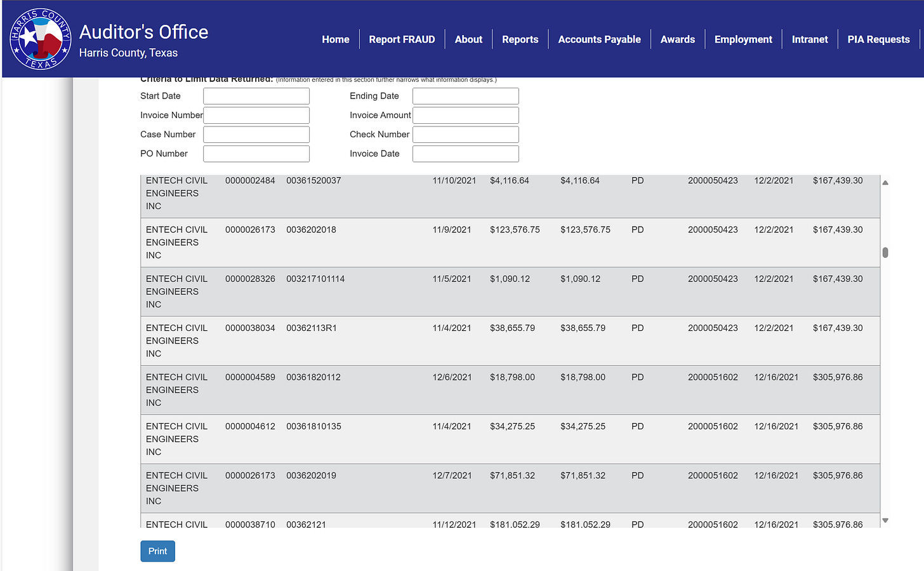Click PO number 0000028326

[250, 279]
